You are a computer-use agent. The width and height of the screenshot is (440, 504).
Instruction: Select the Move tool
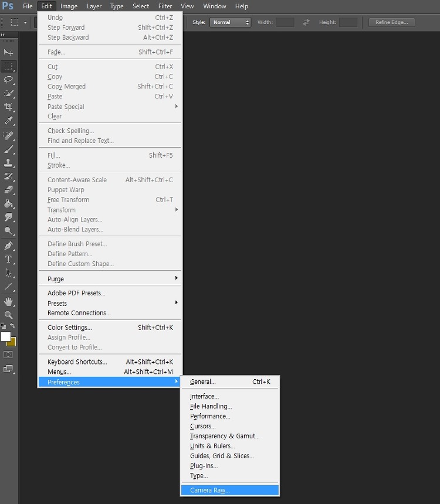8,52
